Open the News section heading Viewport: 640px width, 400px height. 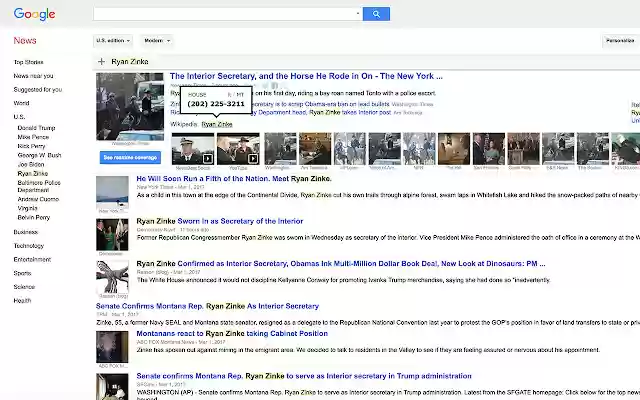(25, 40)
